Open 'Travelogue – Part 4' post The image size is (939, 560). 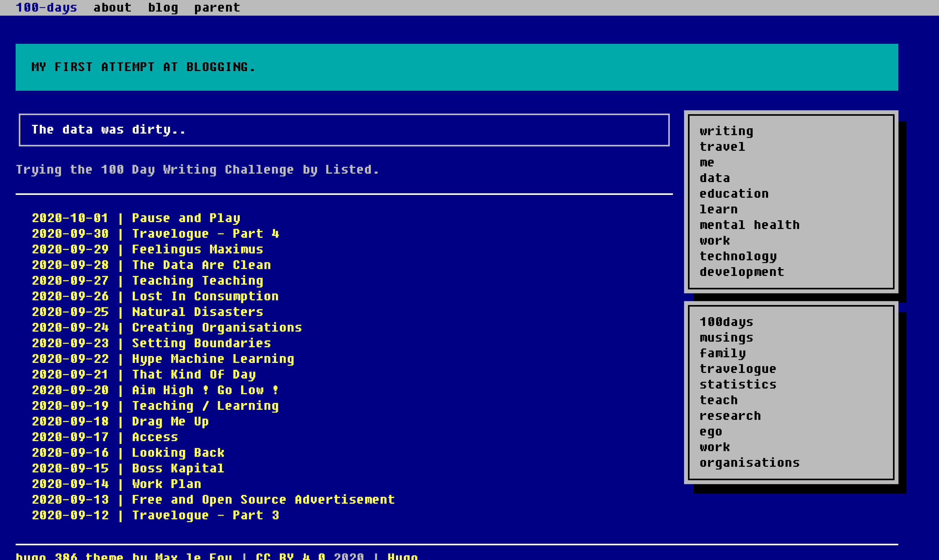(x=205, y=234)
